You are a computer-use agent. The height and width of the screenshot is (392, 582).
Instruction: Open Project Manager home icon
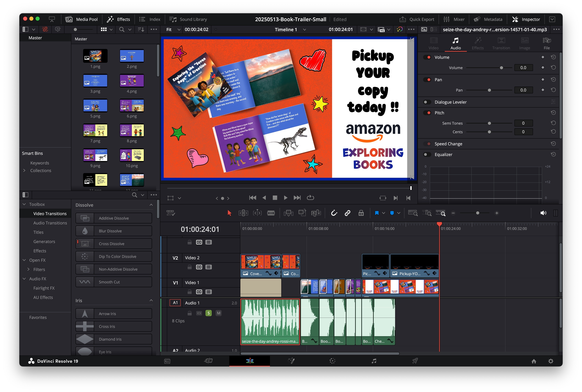tap(534, 361)
